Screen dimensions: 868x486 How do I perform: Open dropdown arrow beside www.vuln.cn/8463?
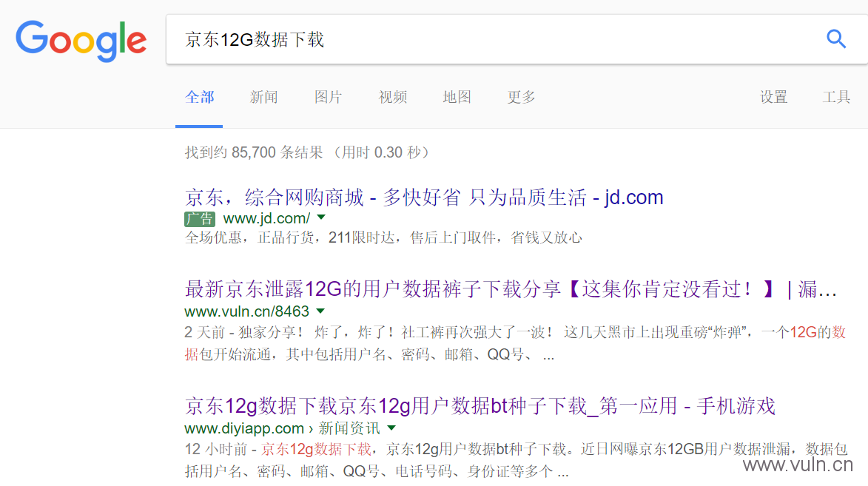coord(320,311)
